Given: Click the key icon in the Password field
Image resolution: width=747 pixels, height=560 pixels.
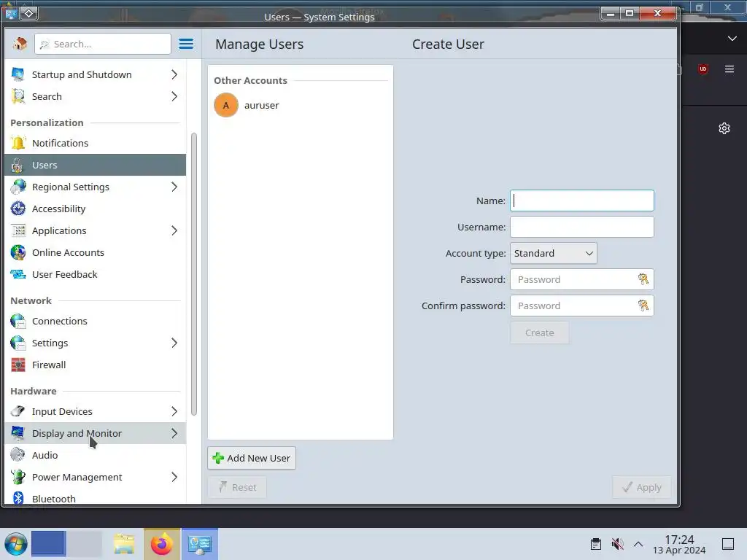Looking at the screenshot, I should click(x=643, y=279).
